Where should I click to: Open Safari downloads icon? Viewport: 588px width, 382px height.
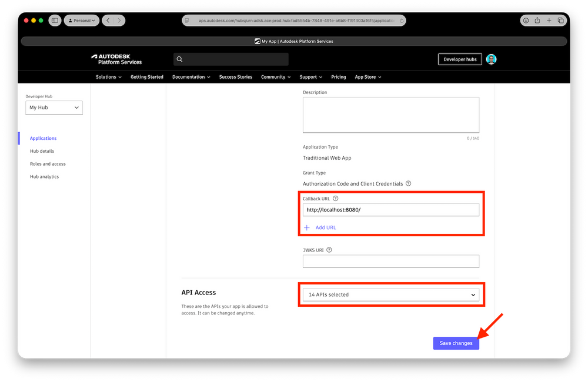point(526,21)
